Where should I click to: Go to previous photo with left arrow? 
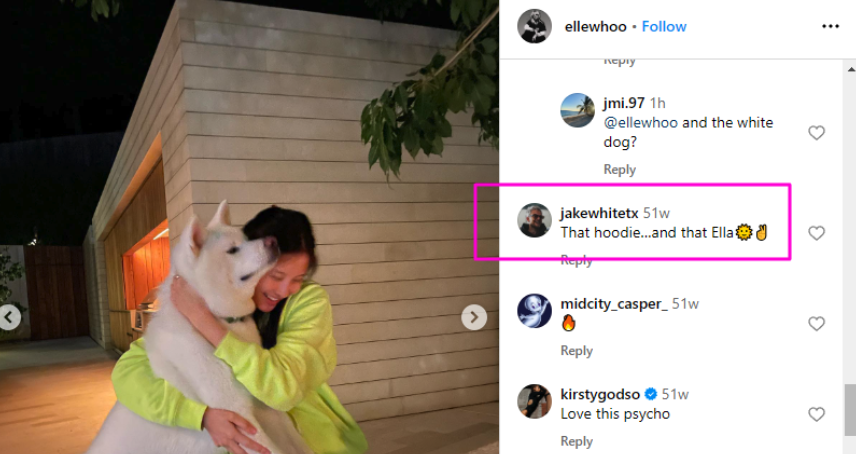[9, 317]
